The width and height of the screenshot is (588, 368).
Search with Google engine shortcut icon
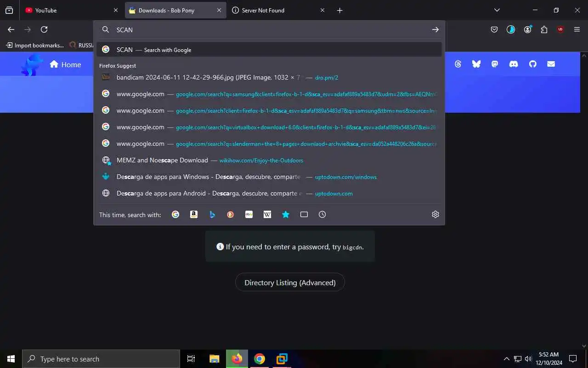click(175, 214)
